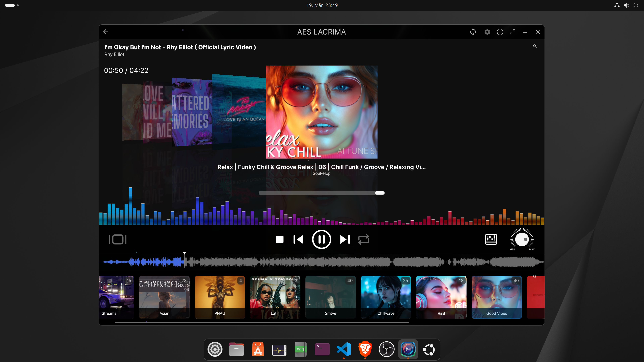644x362 pixels.
Task: Open Files from the dock
Action: click(x=236, y=349)
